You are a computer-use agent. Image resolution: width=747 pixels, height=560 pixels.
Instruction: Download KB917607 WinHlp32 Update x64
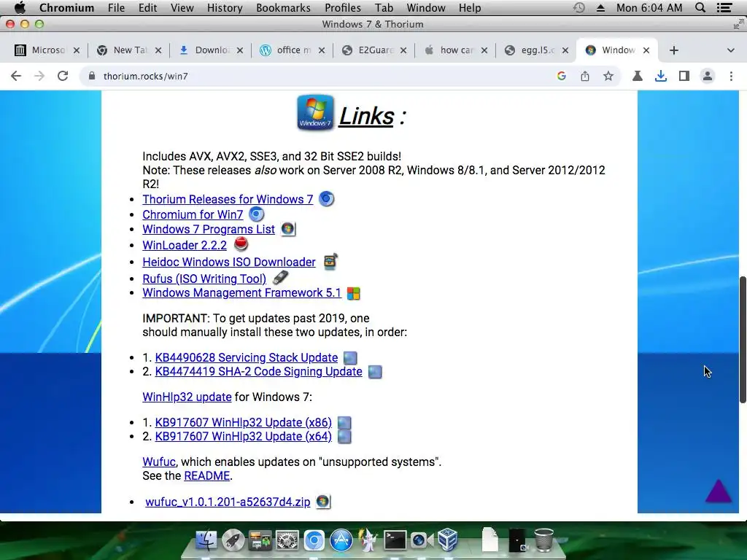point(243,436)
